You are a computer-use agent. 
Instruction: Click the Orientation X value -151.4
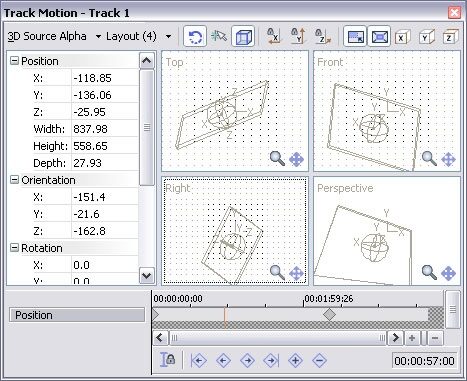pos(105,197)
